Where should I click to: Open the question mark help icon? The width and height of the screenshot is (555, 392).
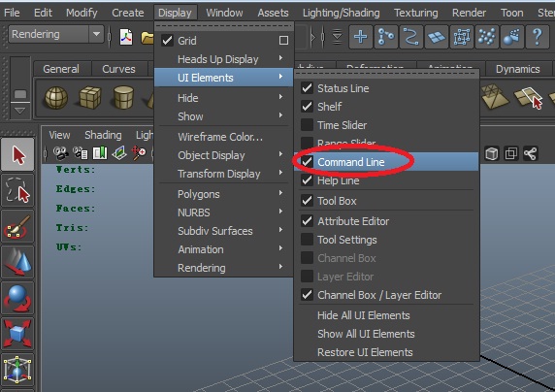[537, 37]
